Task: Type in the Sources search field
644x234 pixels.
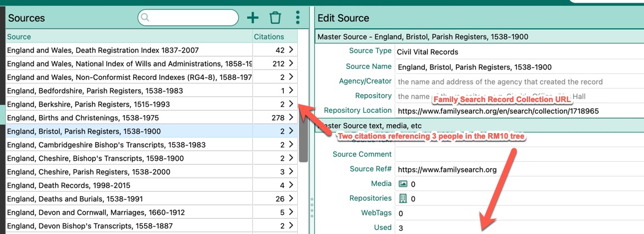Action: 193,18
